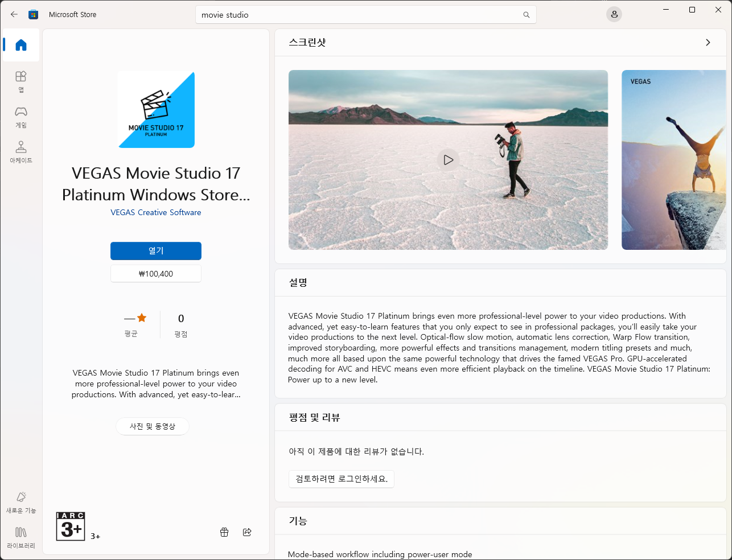The height and width of the screenshot is (560, 732).
Task: Click the share icon
Action: pos(247,532)
